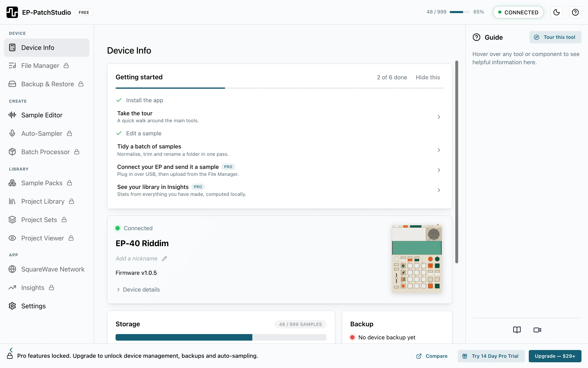Click the 2 of 6 done label
This screenshot has width=588, height=368.
click(x=392, y=77)
